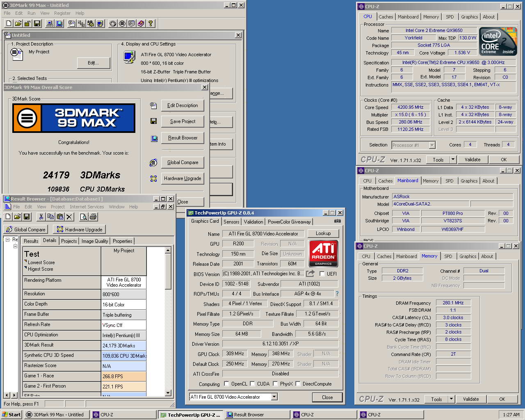Viewport: 525px width, 420px height.
Task: Click the round 3DMark logo icon in toolbar
Action: 122,24
